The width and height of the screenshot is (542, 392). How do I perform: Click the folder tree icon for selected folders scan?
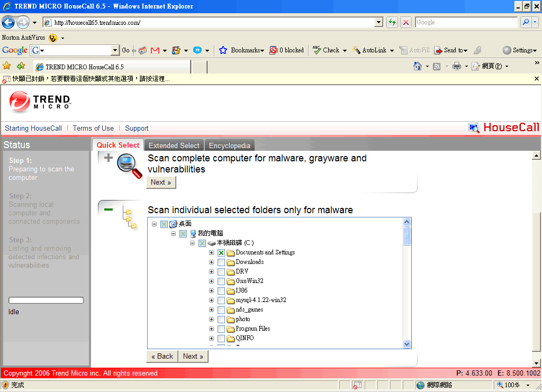click(x=130, y=217)
